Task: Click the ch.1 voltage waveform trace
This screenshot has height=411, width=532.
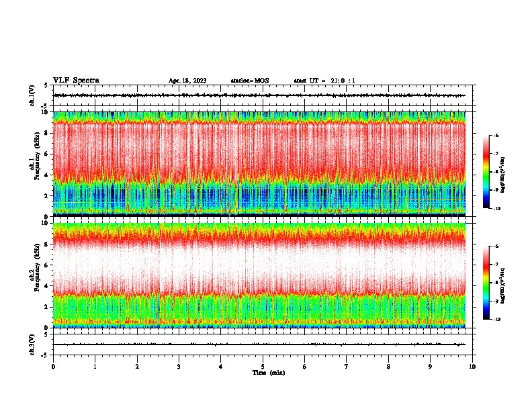Action: click(x=259, y=95)
